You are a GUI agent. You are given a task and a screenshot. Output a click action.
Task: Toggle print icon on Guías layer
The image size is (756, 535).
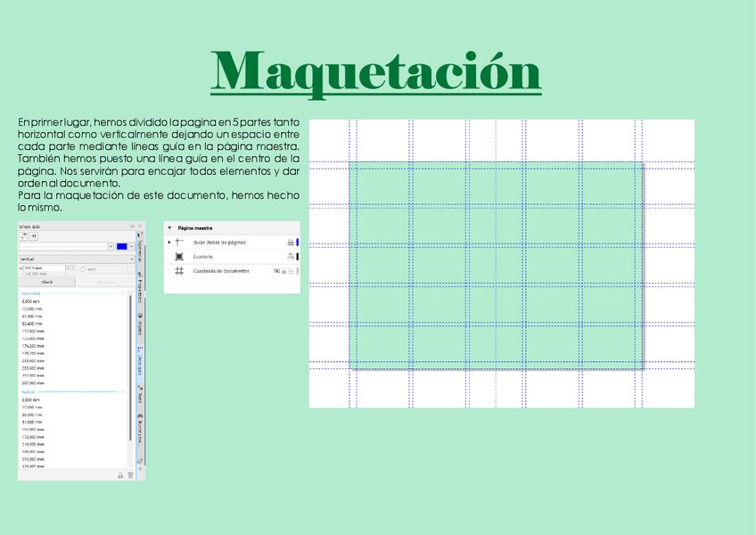click(x=290, y=243)
